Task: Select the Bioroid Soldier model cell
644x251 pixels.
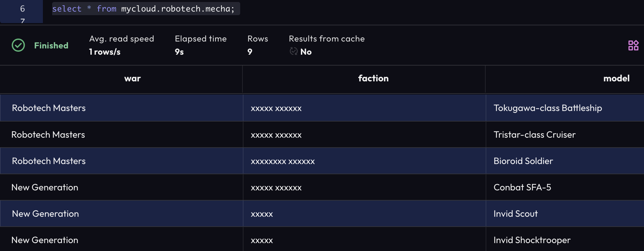Action: [523, 161]
